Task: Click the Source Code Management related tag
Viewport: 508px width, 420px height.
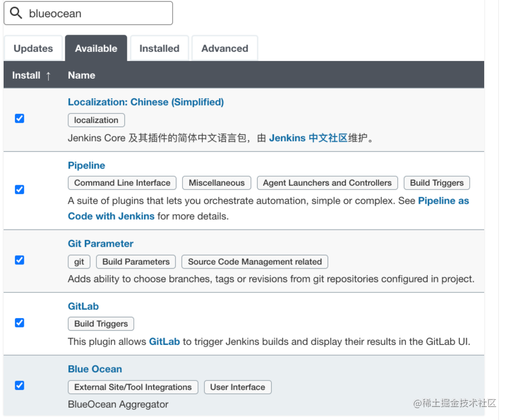Action: [x=255, y=262]
